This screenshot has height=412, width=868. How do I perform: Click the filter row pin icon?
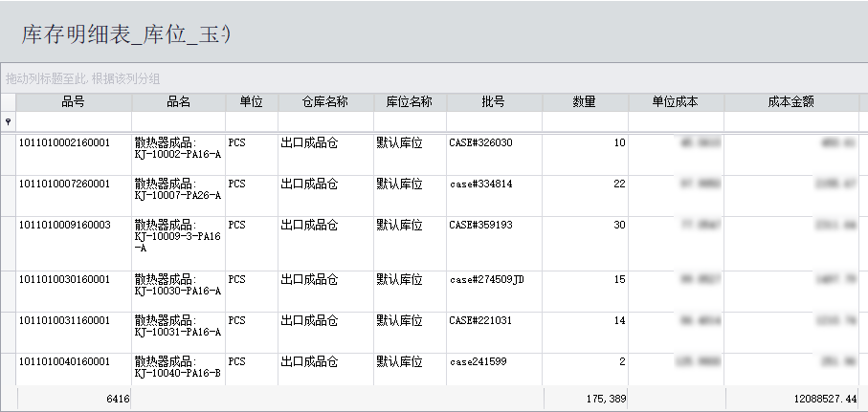pyautogui.click(x=8, y=121)
